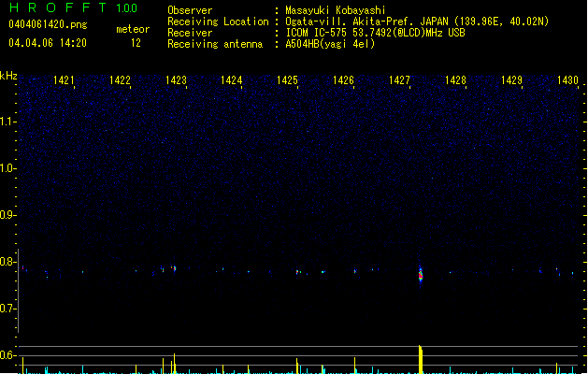Image resolution: width=588 pixels, height=374 pixels.
Task: Click the A504HB(yagi 4el) antenna value
Action: (x=330, y=44)
